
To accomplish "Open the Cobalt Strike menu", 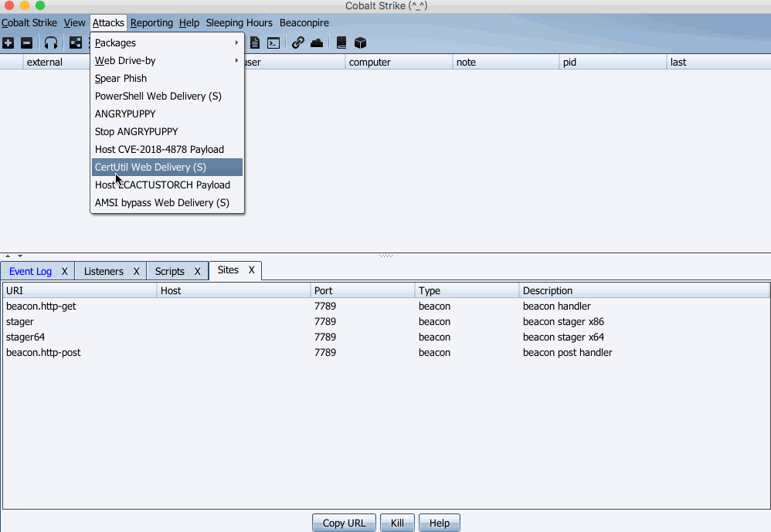I will [29, 22].
